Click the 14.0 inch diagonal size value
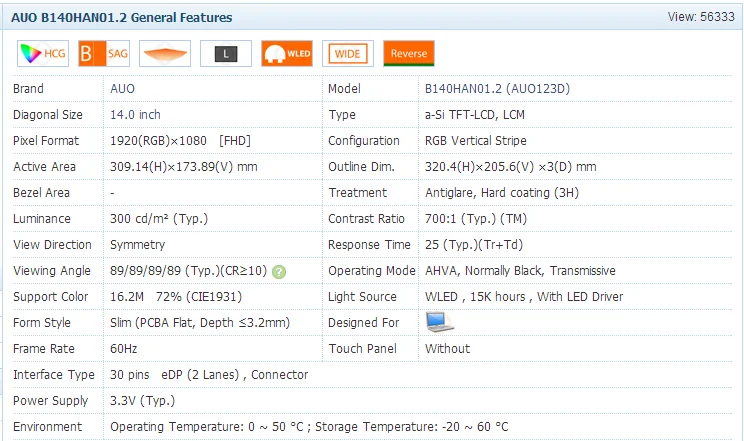This screenshot has width=744, height=441. pos(135,115)
